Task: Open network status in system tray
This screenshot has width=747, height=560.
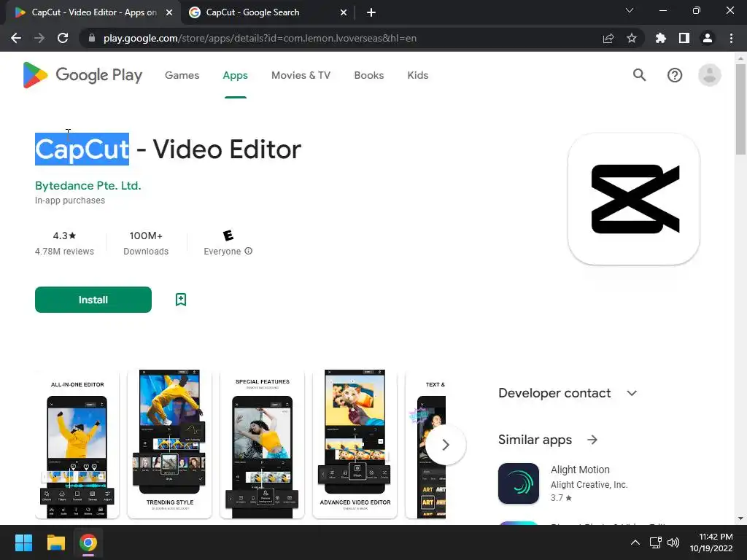Action: click(656, 542)
